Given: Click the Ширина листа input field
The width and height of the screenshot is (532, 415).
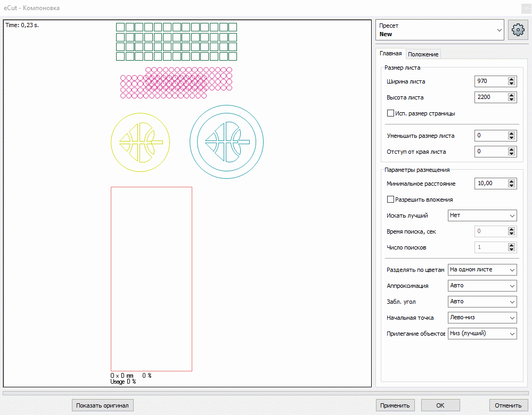Looking at the screenshot, I should pos(490,81).
